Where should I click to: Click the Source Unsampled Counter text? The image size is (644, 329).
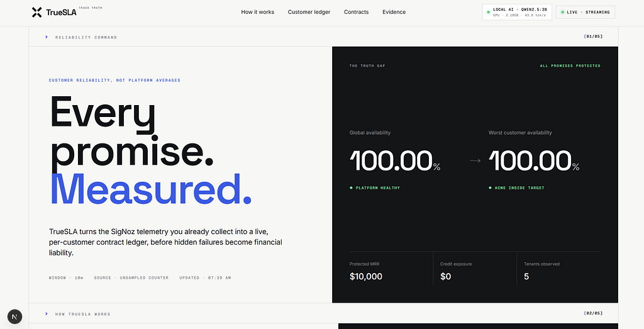[x=131, y=278]
